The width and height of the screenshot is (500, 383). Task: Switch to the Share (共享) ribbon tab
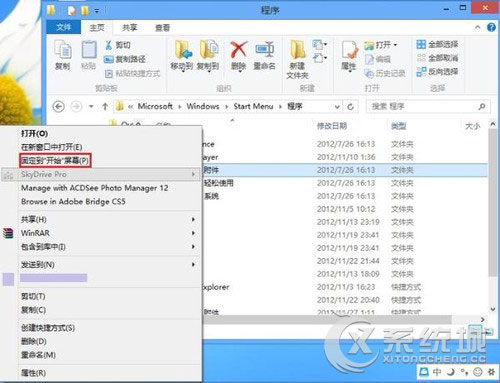[x=129, y=28]
